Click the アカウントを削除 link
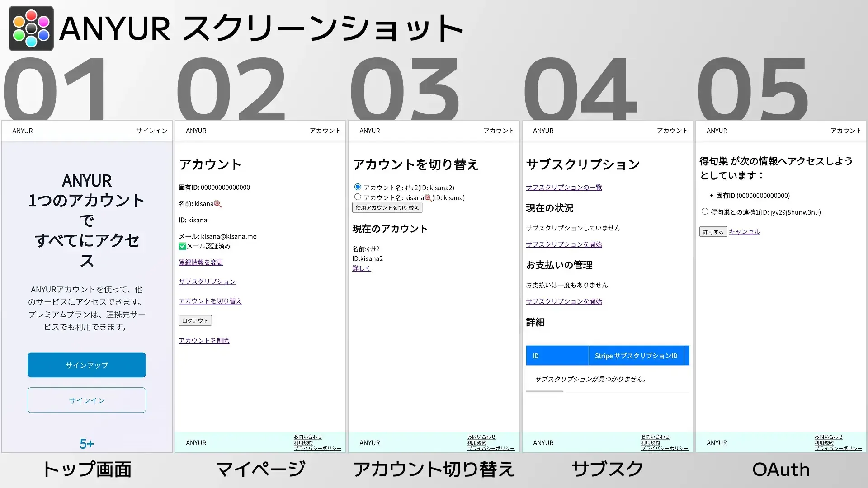 tap(204, 341)
